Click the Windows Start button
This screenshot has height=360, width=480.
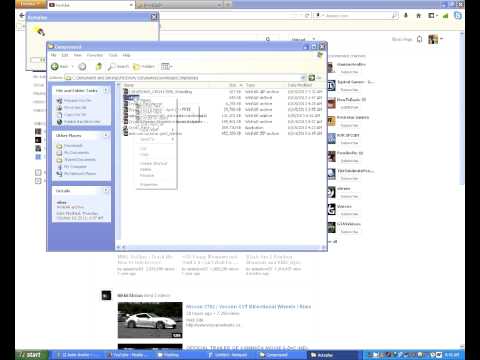point(31,355)
